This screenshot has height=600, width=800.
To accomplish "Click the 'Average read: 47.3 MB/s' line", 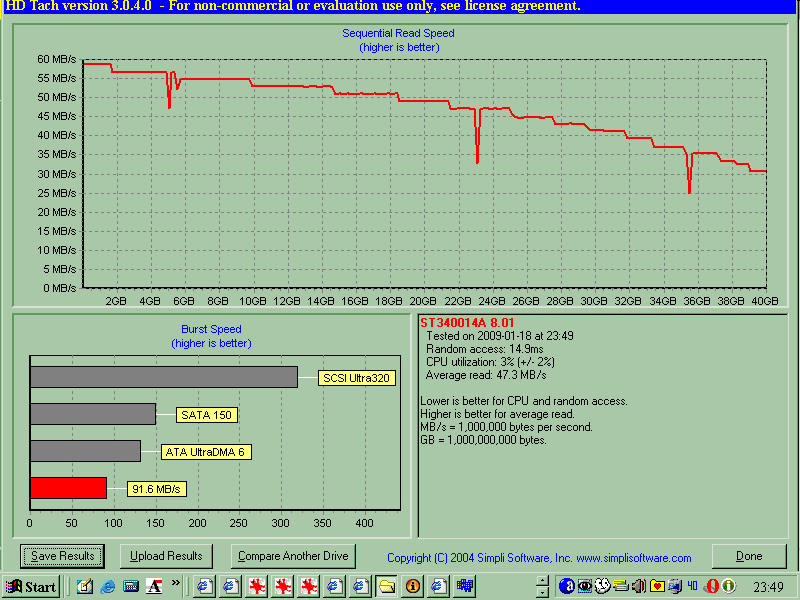I will pyautogui.click(x=486, y=376).
